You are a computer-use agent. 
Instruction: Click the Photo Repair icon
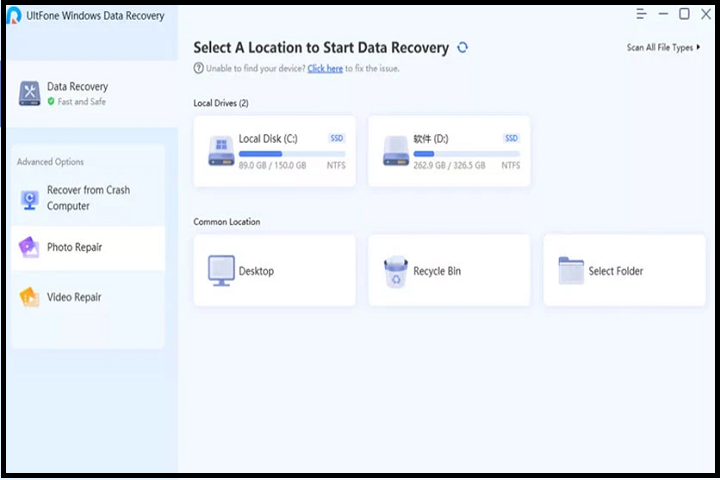(x=28, y=248)
